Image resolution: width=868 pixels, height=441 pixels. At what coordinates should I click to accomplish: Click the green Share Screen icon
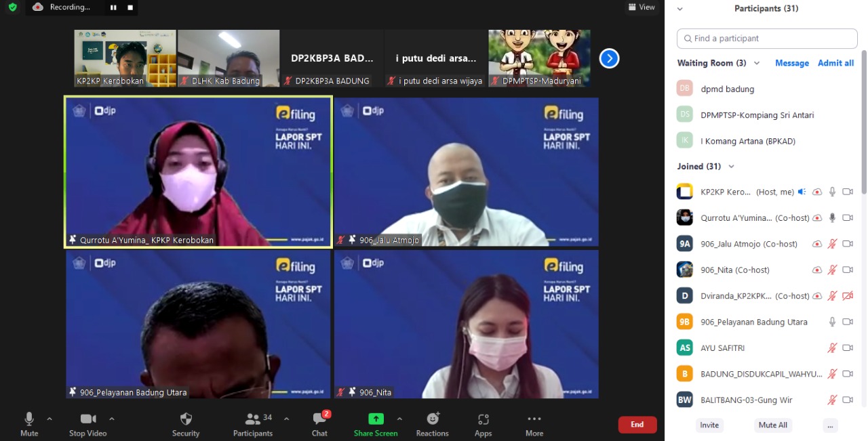pyautogui.click(x=376, y=419)
